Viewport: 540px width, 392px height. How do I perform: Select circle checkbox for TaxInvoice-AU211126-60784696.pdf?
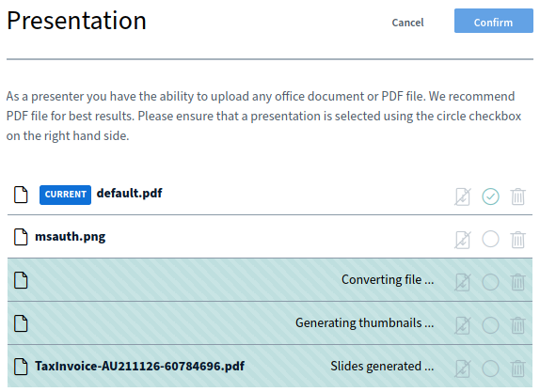click(490, 368)
